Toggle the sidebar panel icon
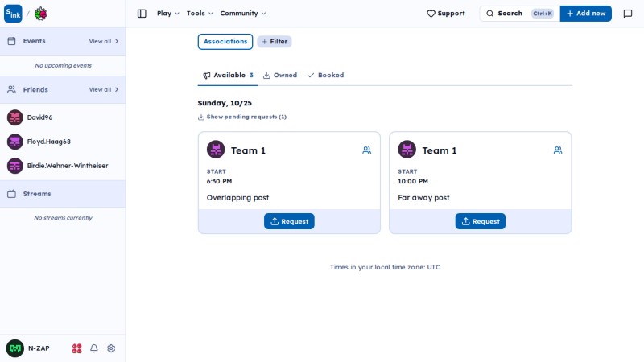Image resolution: width=644 pixels, height=362 pixels. pyautogui.click(x=142, y=14)
